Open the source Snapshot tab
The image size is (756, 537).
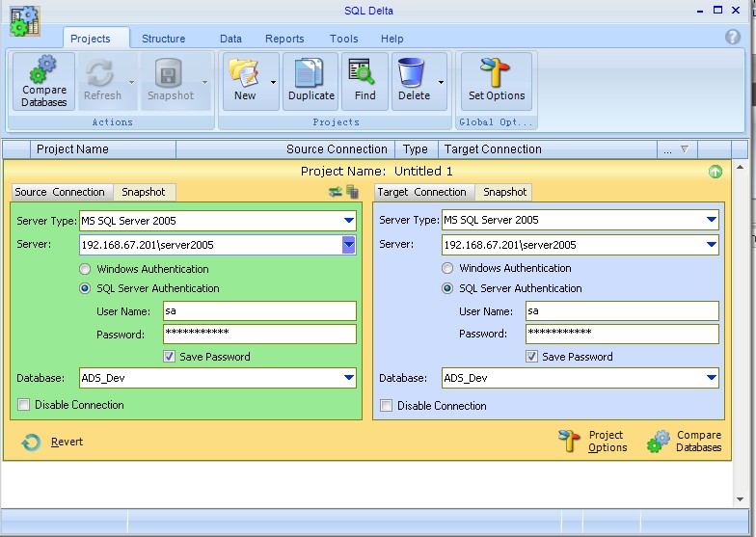pos(144,192)
